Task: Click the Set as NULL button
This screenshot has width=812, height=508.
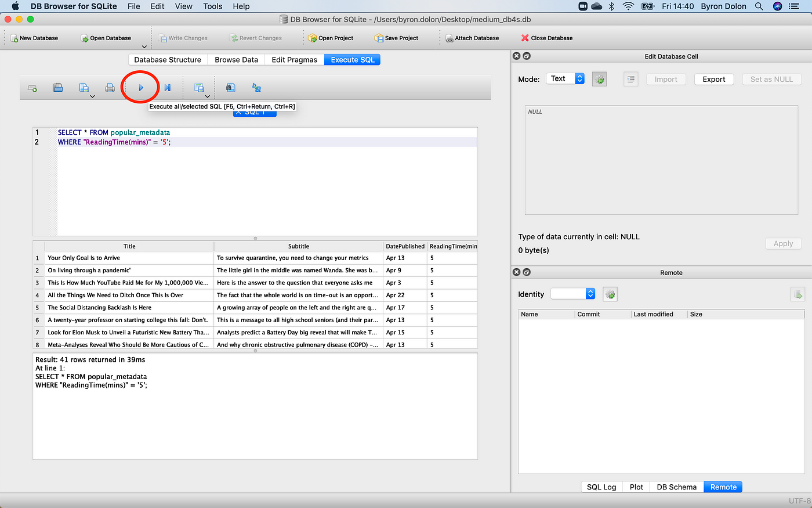Action: coord(771,80)
